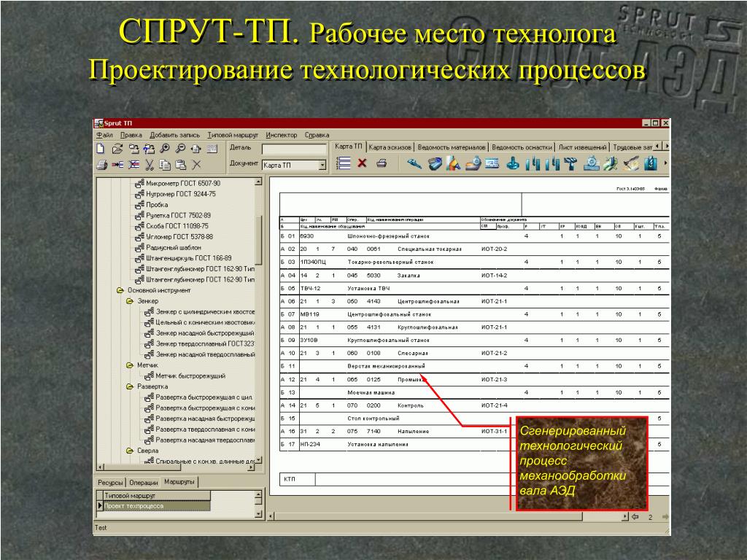Click the grey X delete icon
This screenshot has height=560, width=747.
[196, 165]
